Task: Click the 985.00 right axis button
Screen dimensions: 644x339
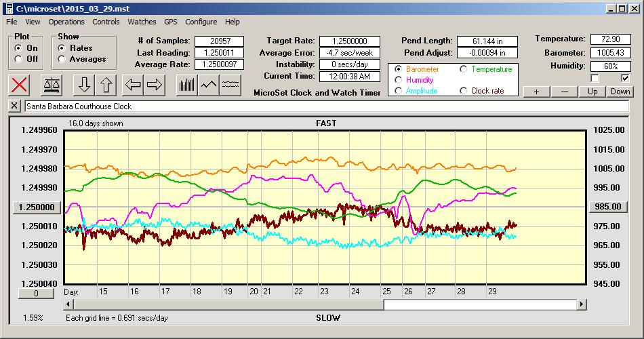Action: pos(608,207)
